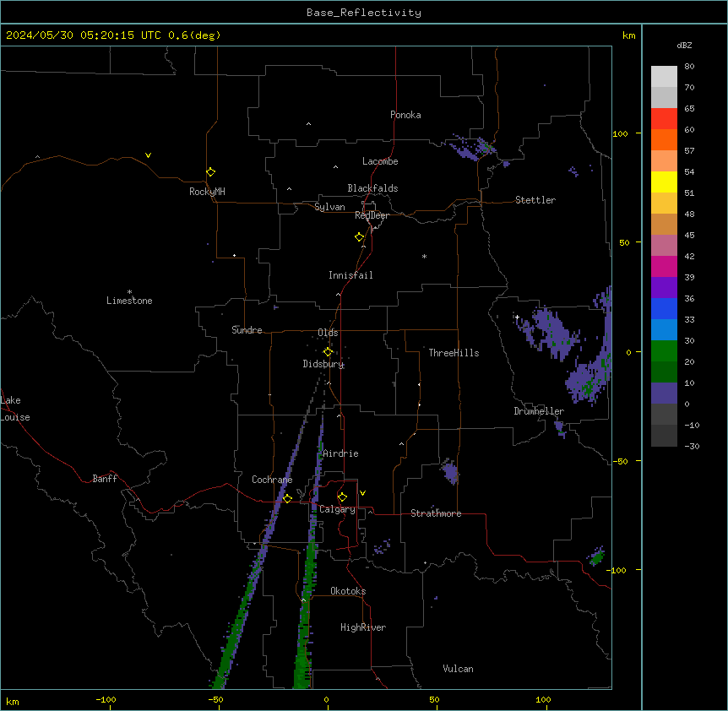Screen dimensions: 728x711
Task: Click the Innisfail town label
Action: [x=350, y=275]
